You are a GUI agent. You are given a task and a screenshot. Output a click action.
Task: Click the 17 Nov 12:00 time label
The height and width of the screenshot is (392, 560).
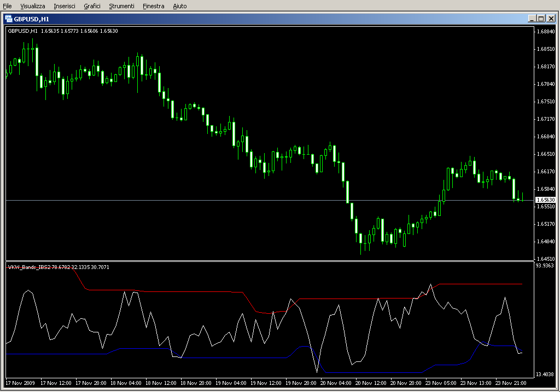coord(56,383)
